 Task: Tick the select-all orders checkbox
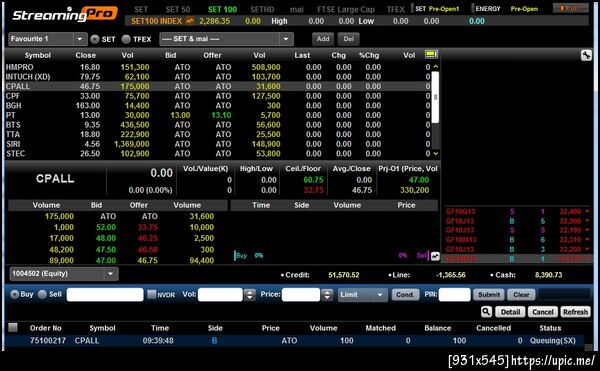pos(13,327)
